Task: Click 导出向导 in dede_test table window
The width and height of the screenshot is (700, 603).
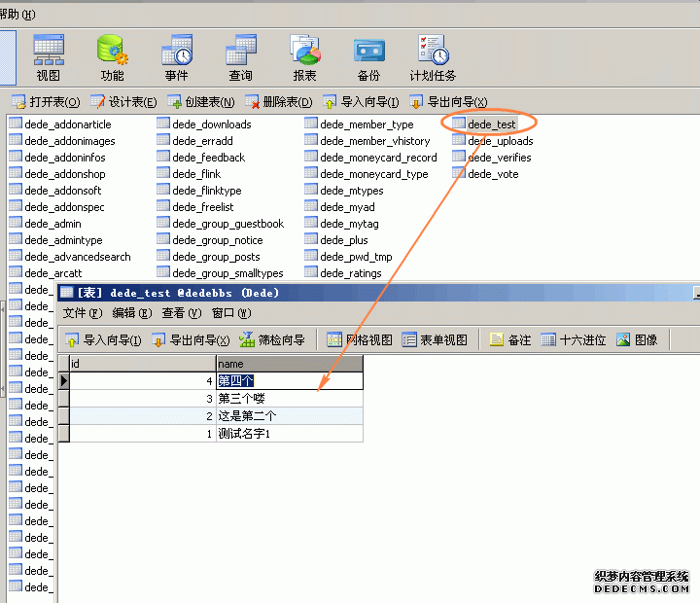Action: pyautogui.click(x=191, y=340)
